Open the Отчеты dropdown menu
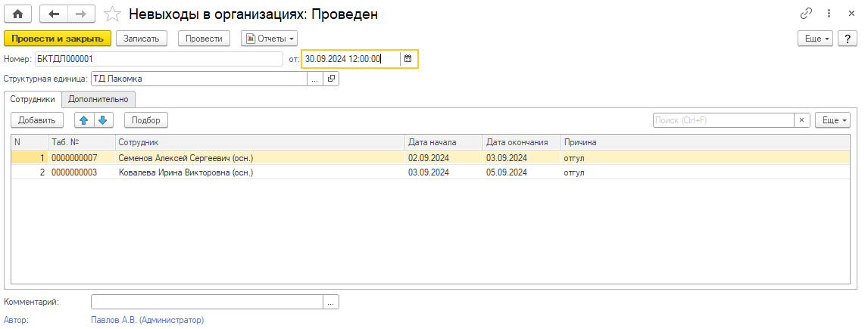Viewport: 868px width, 329px height. [269, 38]
